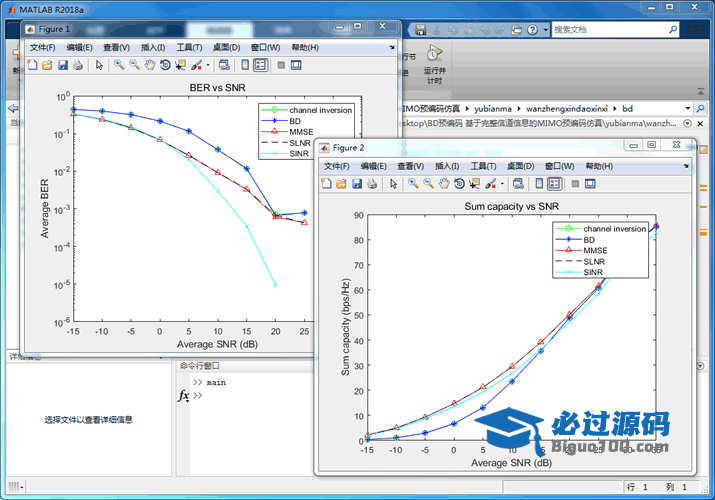Open 查看(V) menu in Figure 2
715x500 pixels.
(410, 166)
